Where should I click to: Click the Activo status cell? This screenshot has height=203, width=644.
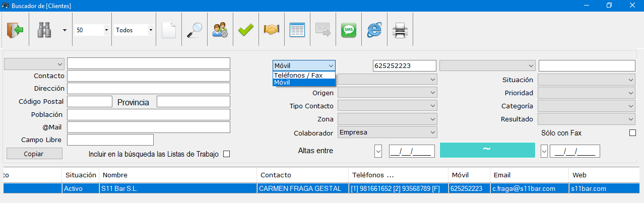pos(81,188)
